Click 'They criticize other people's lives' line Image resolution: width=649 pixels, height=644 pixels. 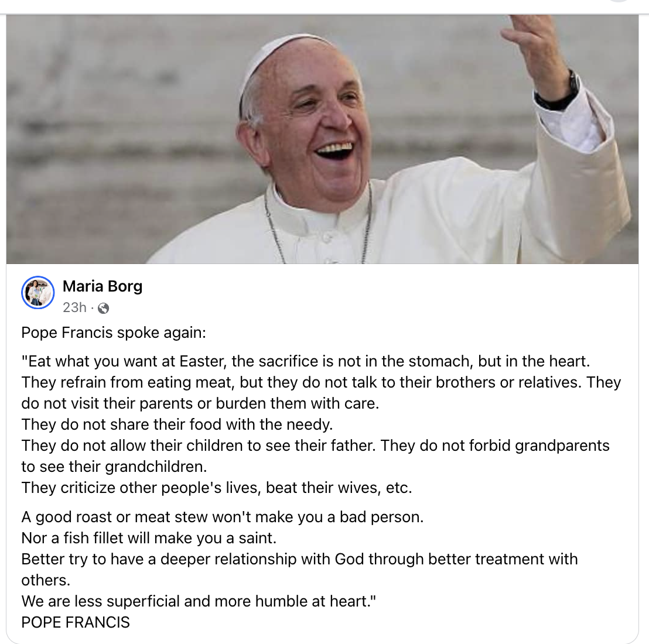(217, 488)
